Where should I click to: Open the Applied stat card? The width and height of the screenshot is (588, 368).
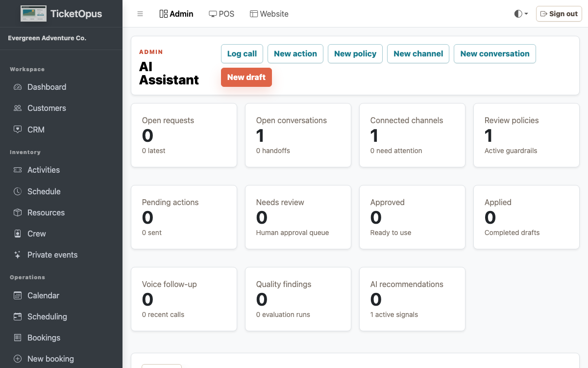click(x=526, y=217)
